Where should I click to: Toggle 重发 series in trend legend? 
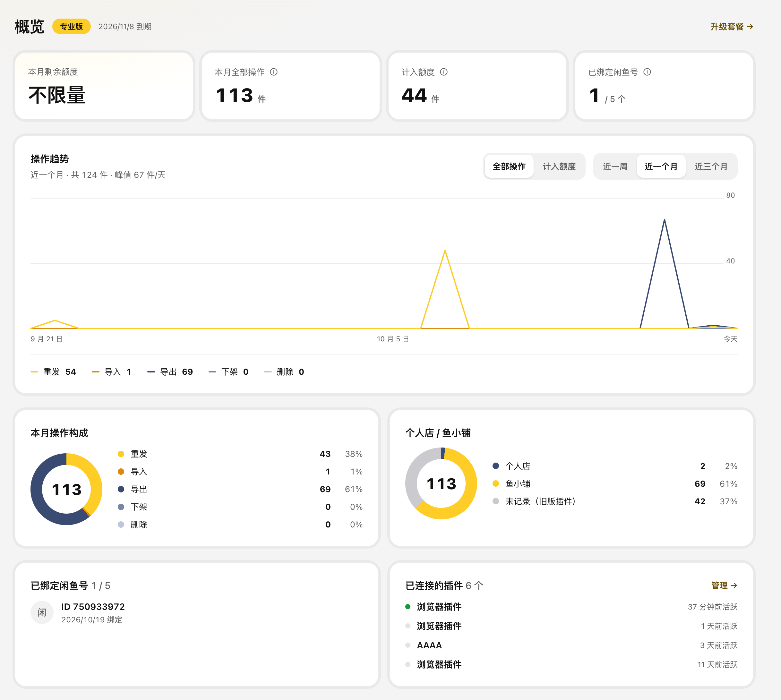[53, 371]
